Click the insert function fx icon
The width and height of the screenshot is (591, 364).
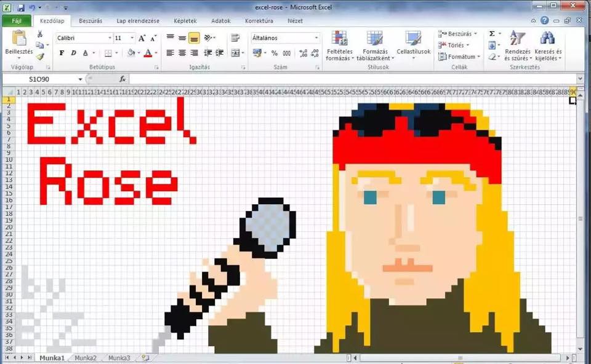coord(123,79)
